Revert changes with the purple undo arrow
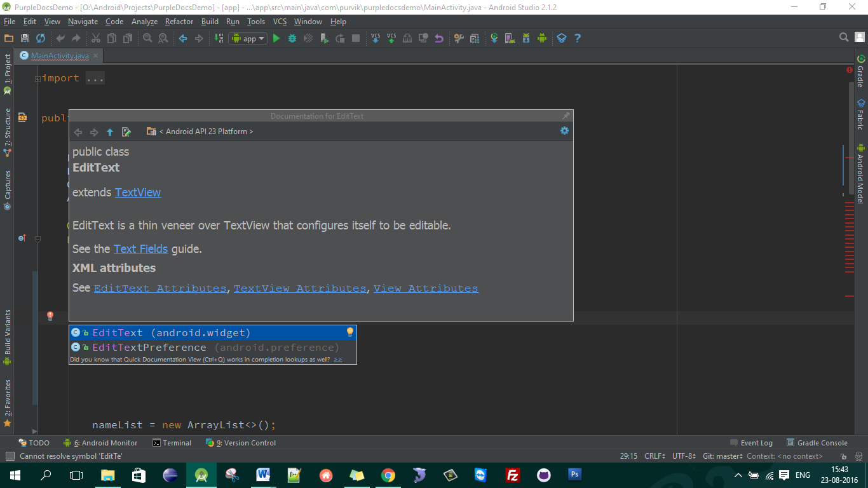This screenshot has width=868, height=488. tap(439, 38)
